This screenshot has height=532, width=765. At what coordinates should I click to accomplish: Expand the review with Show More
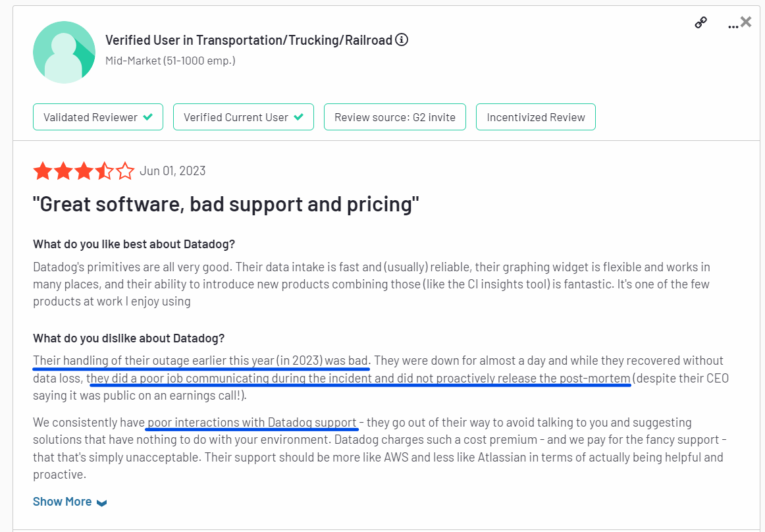tap(63, 502)
